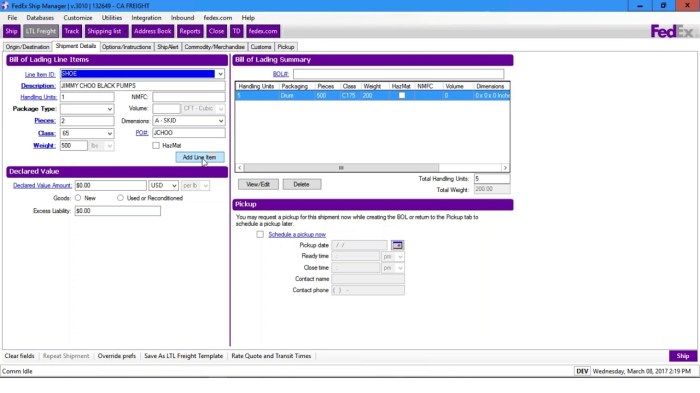
Task: Open the Customize menu
Action: 78,18
